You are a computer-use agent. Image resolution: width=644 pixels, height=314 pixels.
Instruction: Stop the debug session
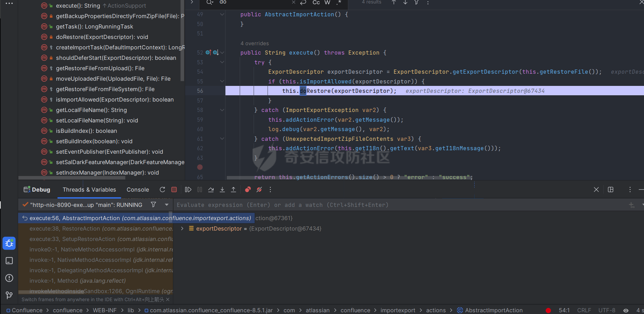pyautogui.click(x=174, y=190)
